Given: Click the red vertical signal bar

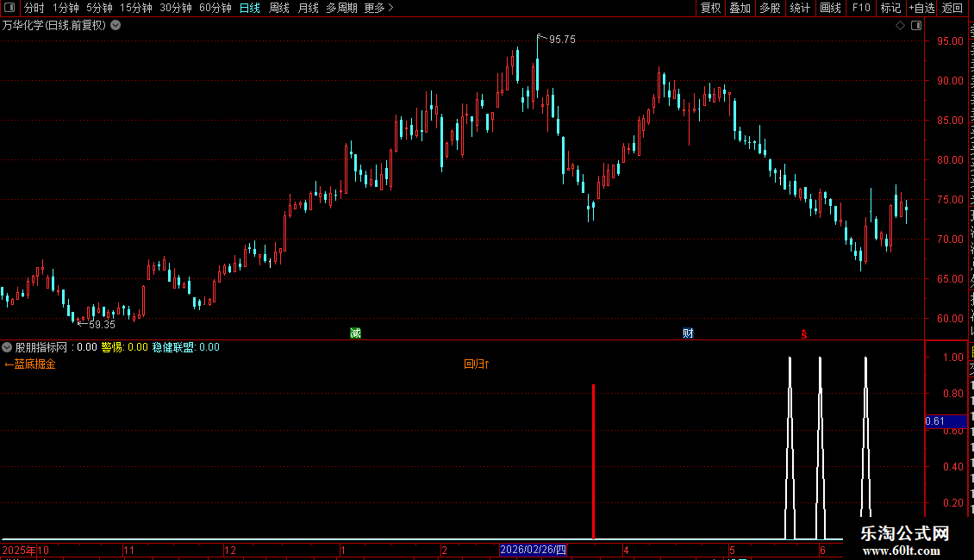Looking at the screenshot, I should point(593,462).
